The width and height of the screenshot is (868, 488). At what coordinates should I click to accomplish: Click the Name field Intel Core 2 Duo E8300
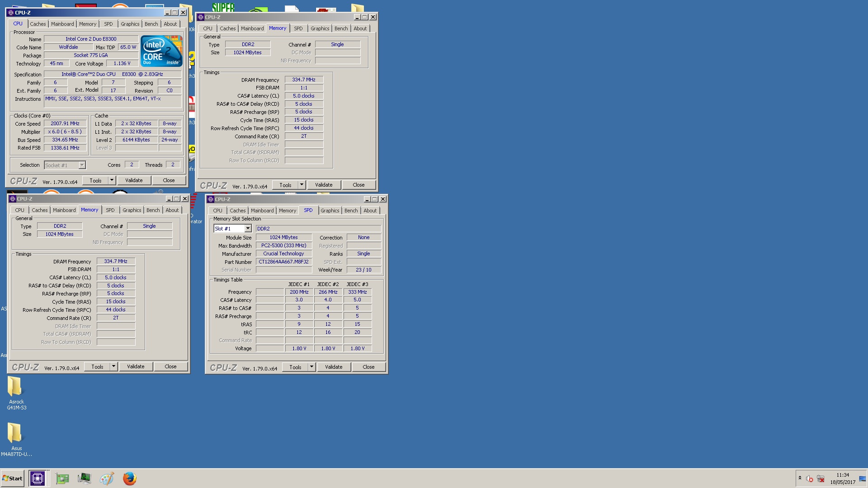91,39
